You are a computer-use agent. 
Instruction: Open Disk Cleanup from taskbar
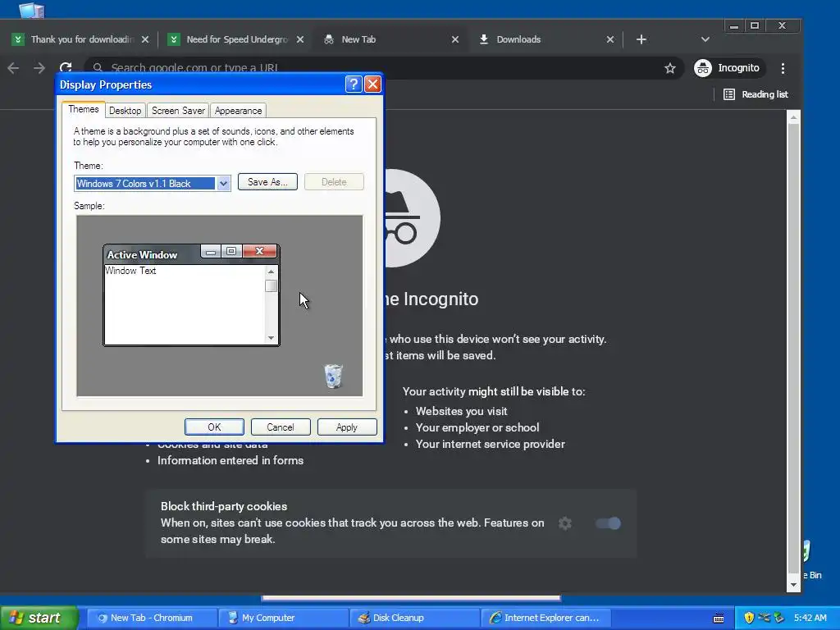coord(413,618)
